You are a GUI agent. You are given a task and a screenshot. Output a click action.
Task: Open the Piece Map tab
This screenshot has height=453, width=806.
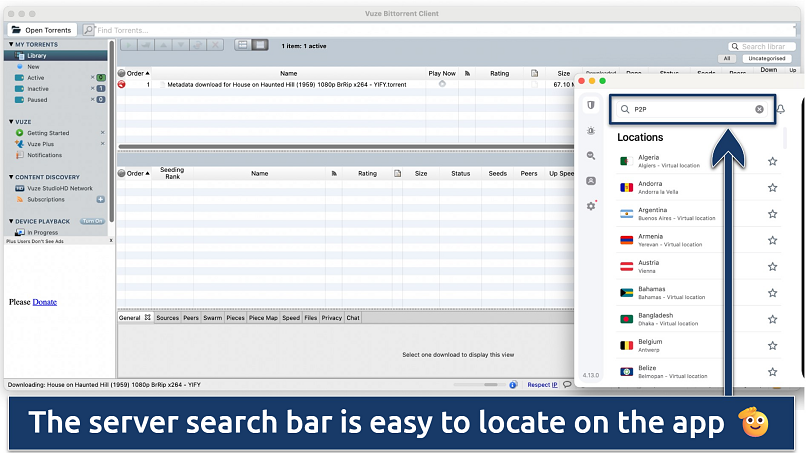264,318
